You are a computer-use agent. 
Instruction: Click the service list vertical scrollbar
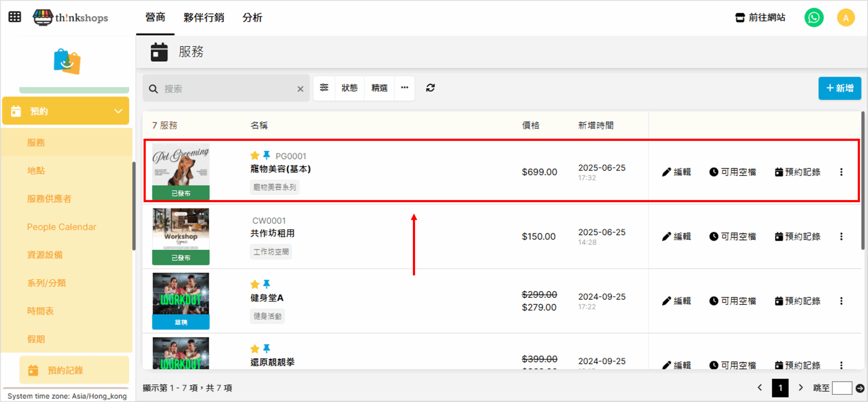point(863,183)
